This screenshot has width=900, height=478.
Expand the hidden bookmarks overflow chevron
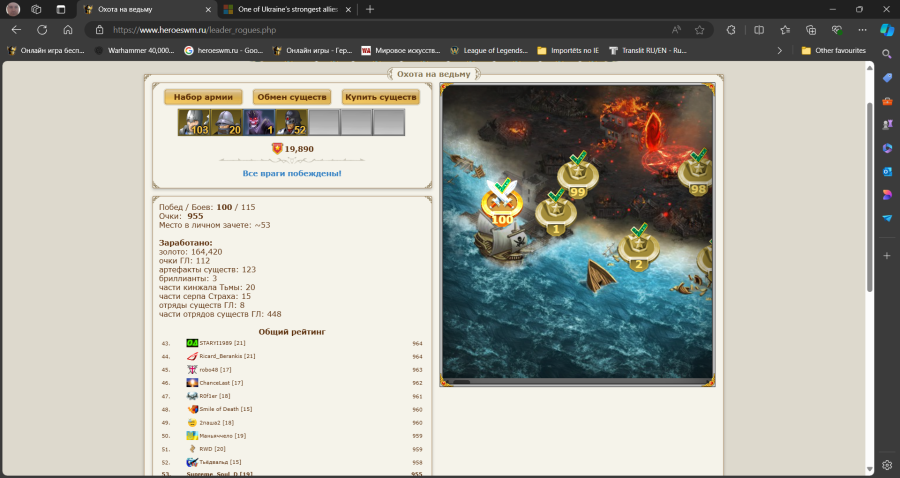(779, 50)
